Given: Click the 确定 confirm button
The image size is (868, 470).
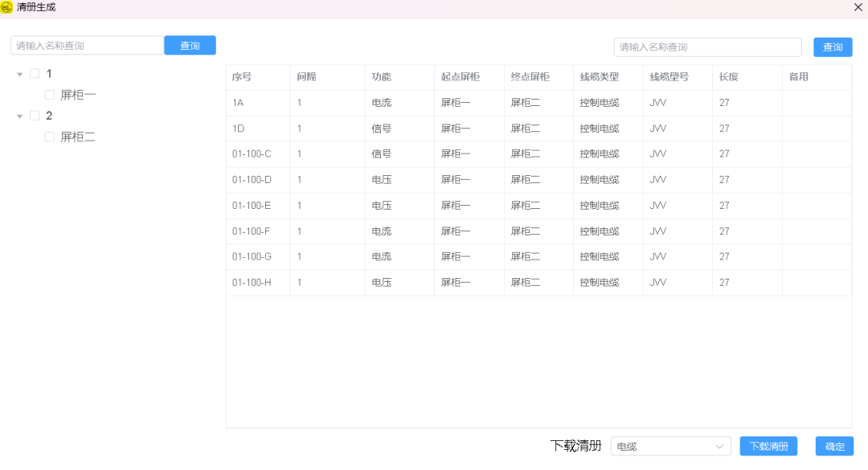Looking at the screenshot, I should (833, 446).
